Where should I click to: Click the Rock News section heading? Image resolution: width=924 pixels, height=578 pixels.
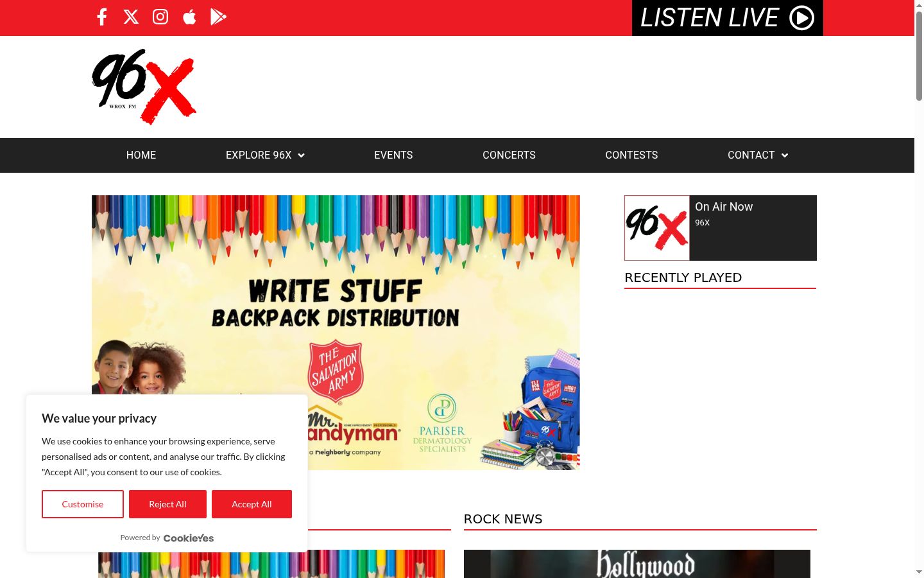pos(503,519)
